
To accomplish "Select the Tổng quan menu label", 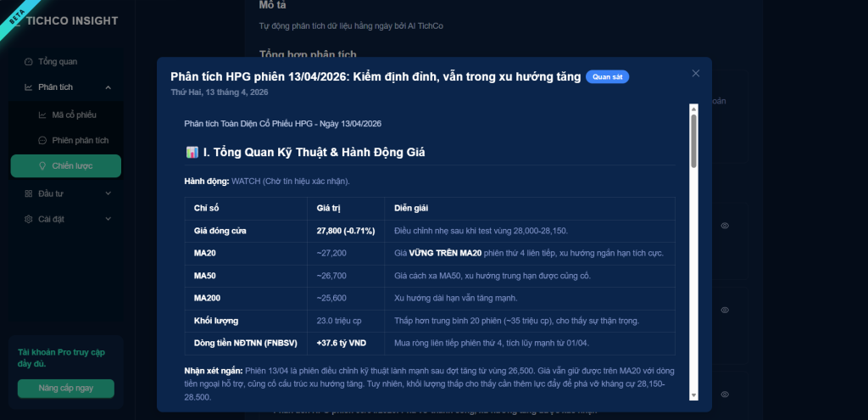I will tap(58, 62).
